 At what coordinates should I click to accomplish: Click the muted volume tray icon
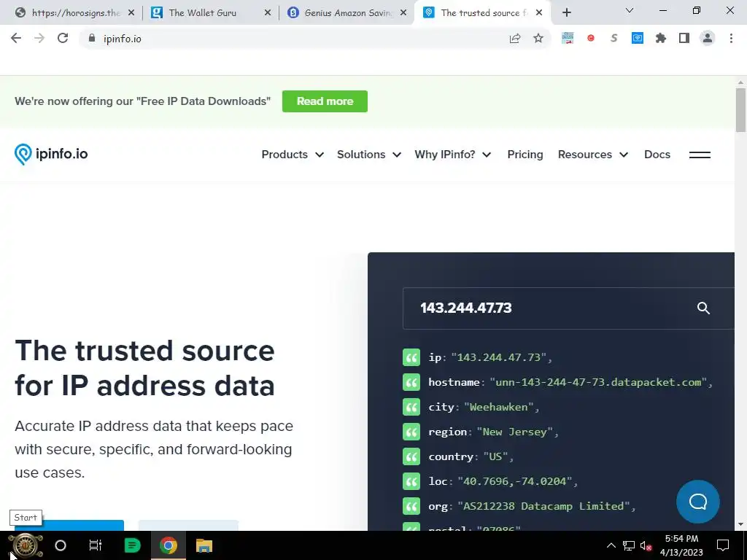(x=646, y=545)
